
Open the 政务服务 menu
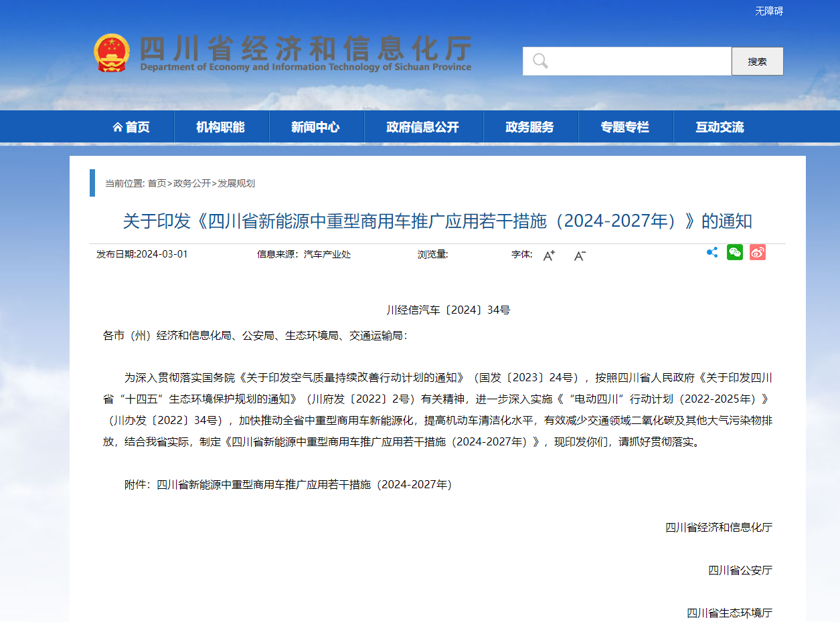click(x=529, y=127)
